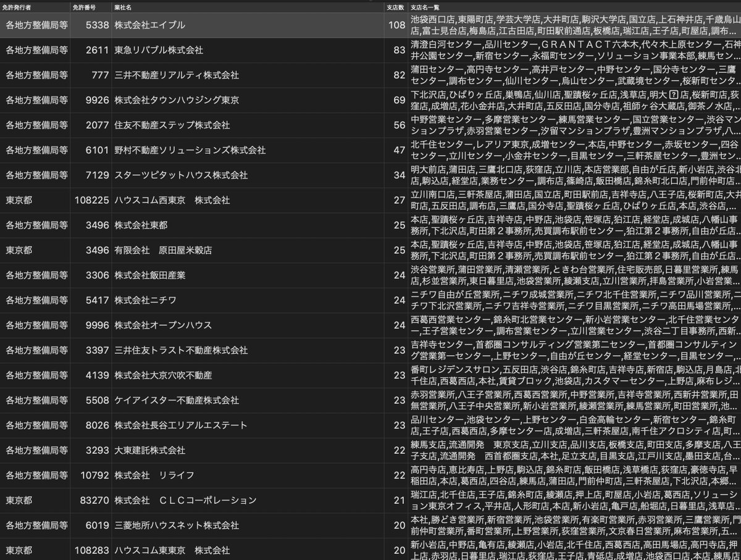Image resolution: width=741 pixels, height=560 pixels.
Task: Select the スターツピタットハウス株式会社 row
Action: pyautogui.click(x=185, y=175)
